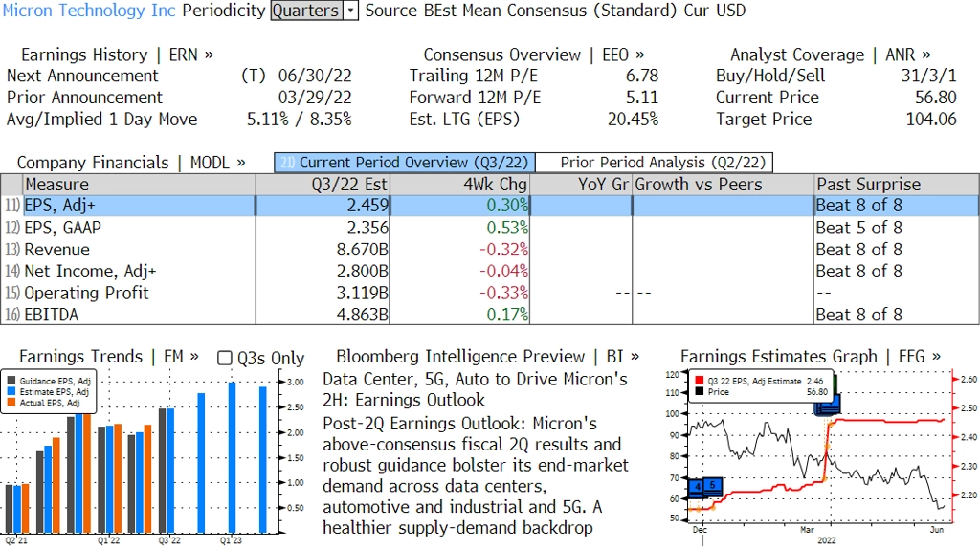Click the Q1'23 estimate bar in Earnings Trends
Screen dimensions: 980x549
click(232, 457)
